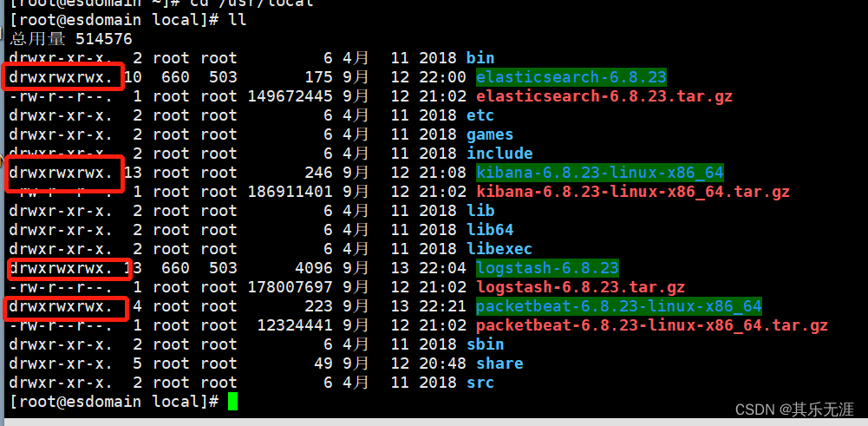868x426 pixels.
Task: Click the elasticsearch-6.8.23.tar.gz file name
Action: 604,96
